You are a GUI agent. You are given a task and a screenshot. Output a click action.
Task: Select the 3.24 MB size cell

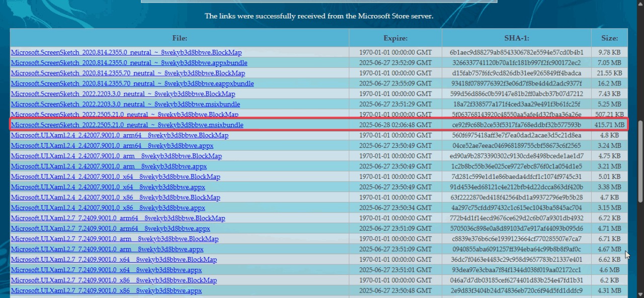tap(610, 146)
